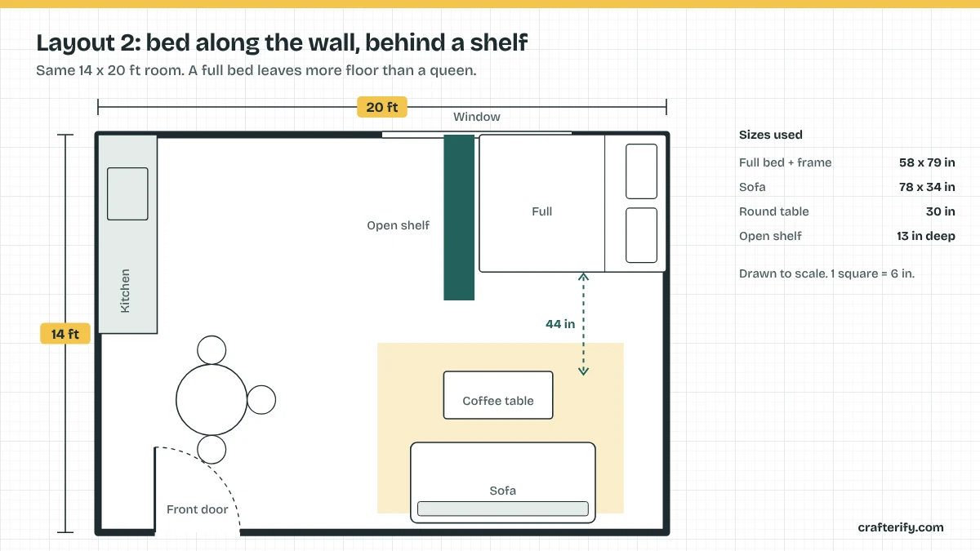The height and width of the screenshot is (551, 980).
Task: Click the '78 x 34 in' value
Action: tap(927, 187)
